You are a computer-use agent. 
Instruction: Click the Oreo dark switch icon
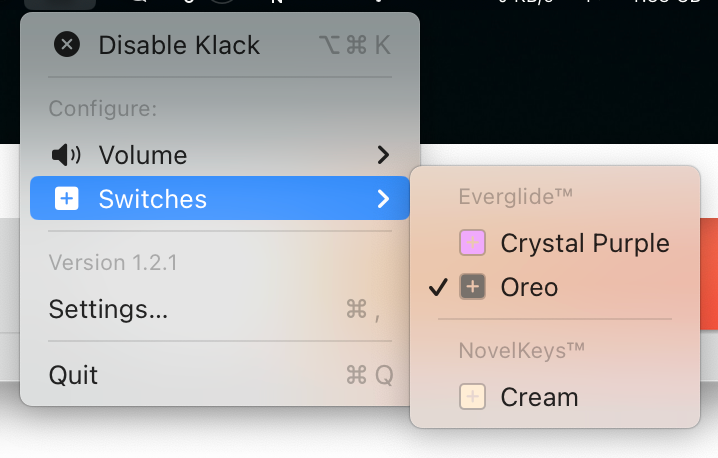coord(472,288)
